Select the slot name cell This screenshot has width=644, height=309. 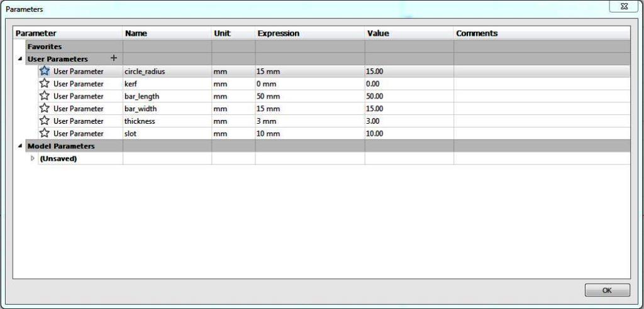(167, 133)
